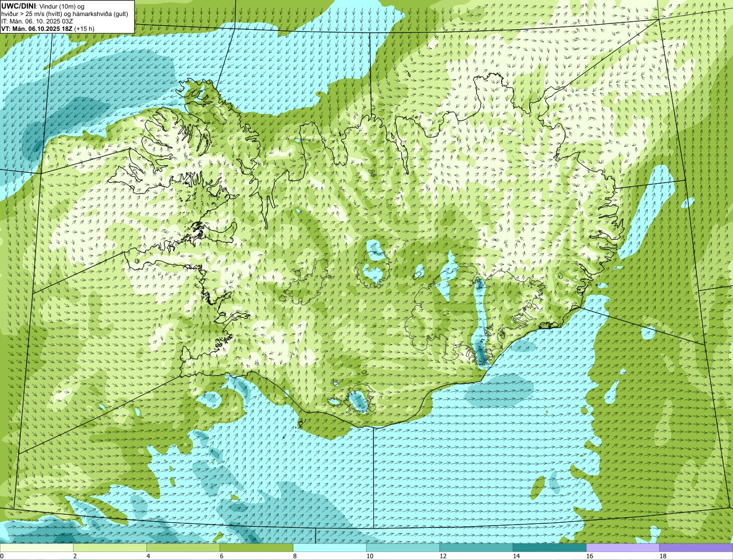This screenshot has width=733, height=560.
Task: Select the teal 12–14 legend swatch
Action: [x=476, y=547]
